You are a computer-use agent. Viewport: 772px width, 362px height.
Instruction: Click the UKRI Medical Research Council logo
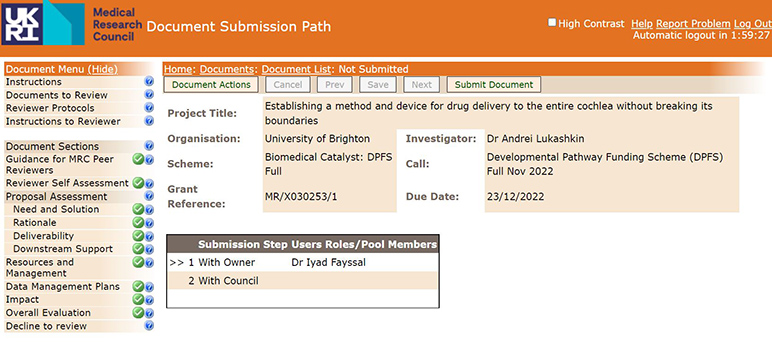[72, 23]
